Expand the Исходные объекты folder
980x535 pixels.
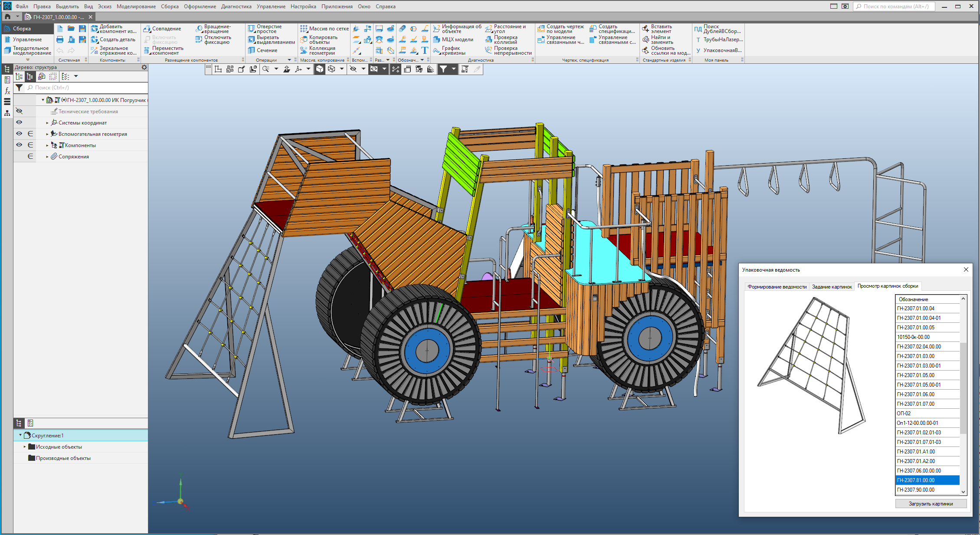pyautogui.click(x=25, y=446)
